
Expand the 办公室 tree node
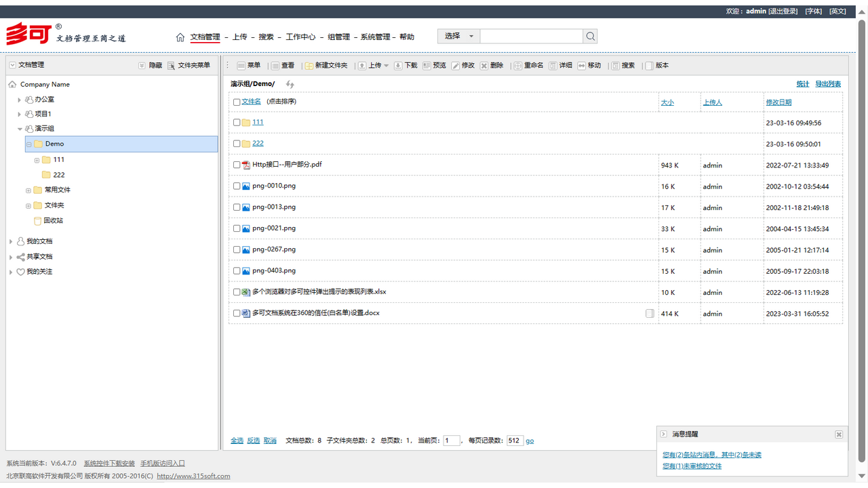point(20,100)
